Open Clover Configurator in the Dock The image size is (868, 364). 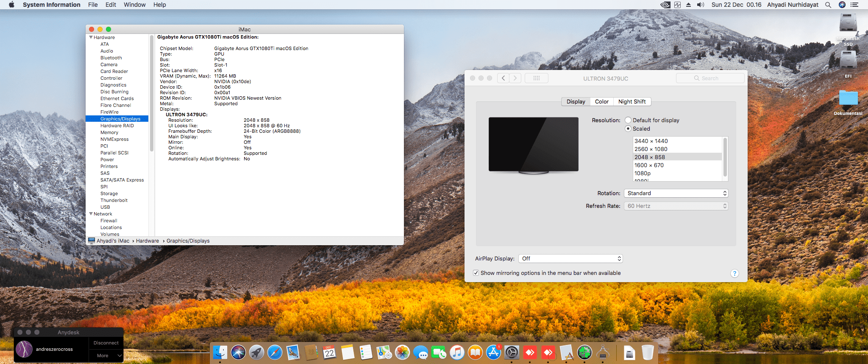[584, 352]
